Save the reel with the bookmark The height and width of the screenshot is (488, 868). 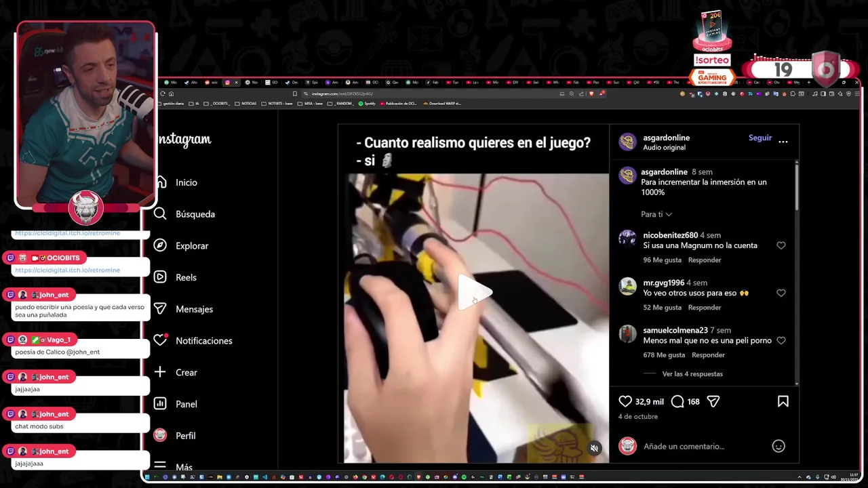pos(783,401)
